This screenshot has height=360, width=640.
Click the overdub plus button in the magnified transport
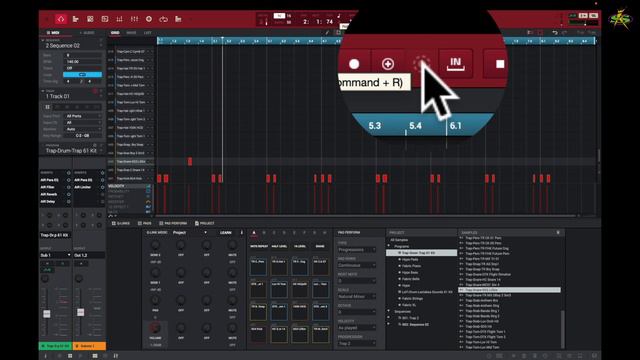coord(388,64)
